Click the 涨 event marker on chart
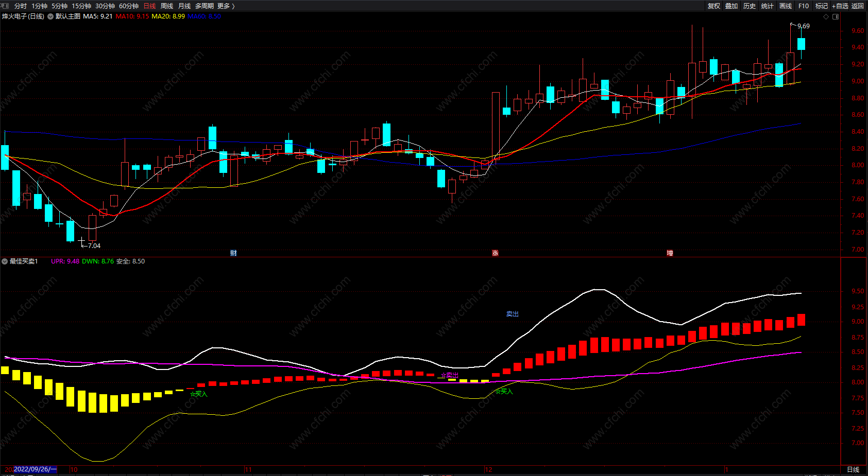868x476 pixels. 495,253
